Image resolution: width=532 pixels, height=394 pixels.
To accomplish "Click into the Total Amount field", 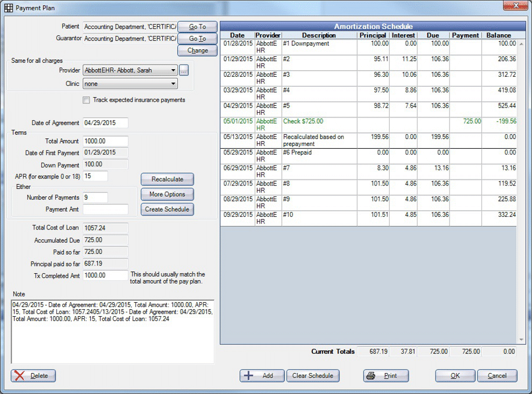I will click(105, 141).
